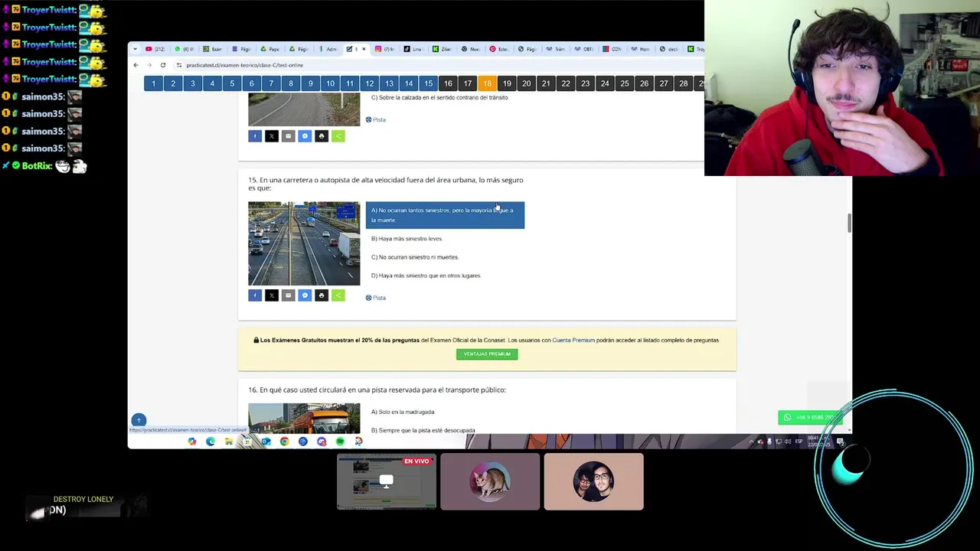Click Facebook share icon under the road image
Image resolution: width=980 pixels, height=551 pixels.
(255, 136)
